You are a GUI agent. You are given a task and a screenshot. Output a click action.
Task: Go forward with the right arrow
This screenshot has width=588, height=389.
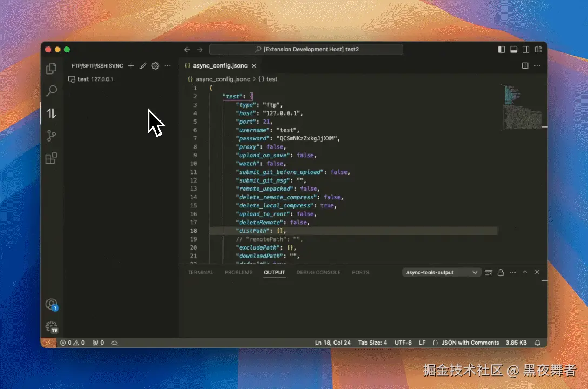[199, 50]
